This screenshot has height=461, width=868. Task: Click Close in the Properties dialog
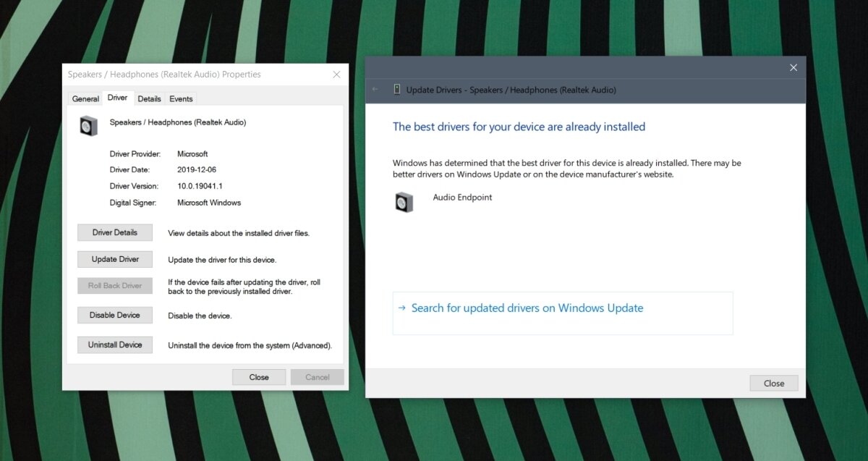[258, 376]
